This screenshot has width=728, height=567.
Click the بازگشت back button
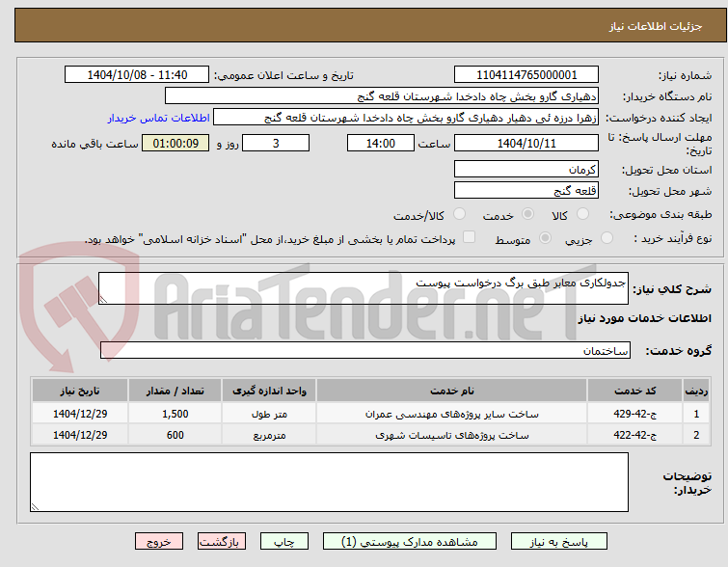[222, 542]
